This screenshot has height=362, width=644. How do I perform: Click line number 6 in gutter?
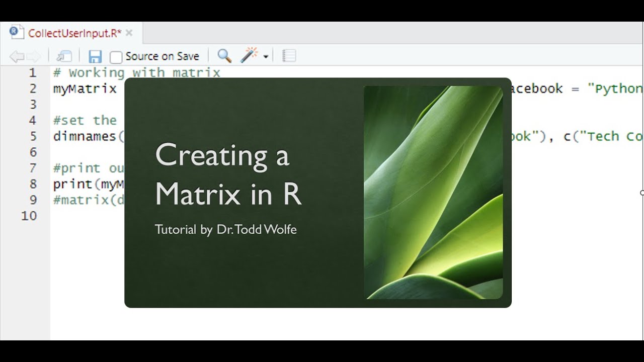(32, 152)
